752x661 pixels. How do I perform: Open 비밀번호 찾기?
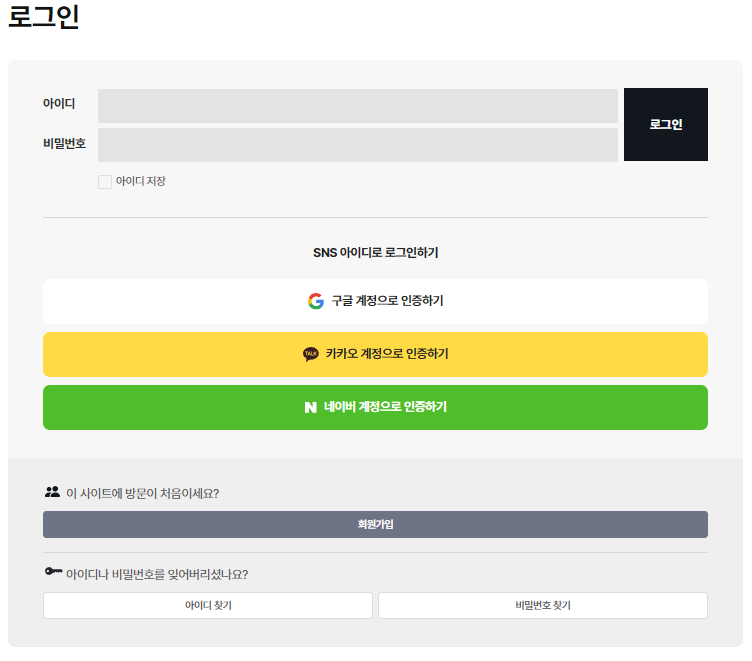[x=543, y=605]
